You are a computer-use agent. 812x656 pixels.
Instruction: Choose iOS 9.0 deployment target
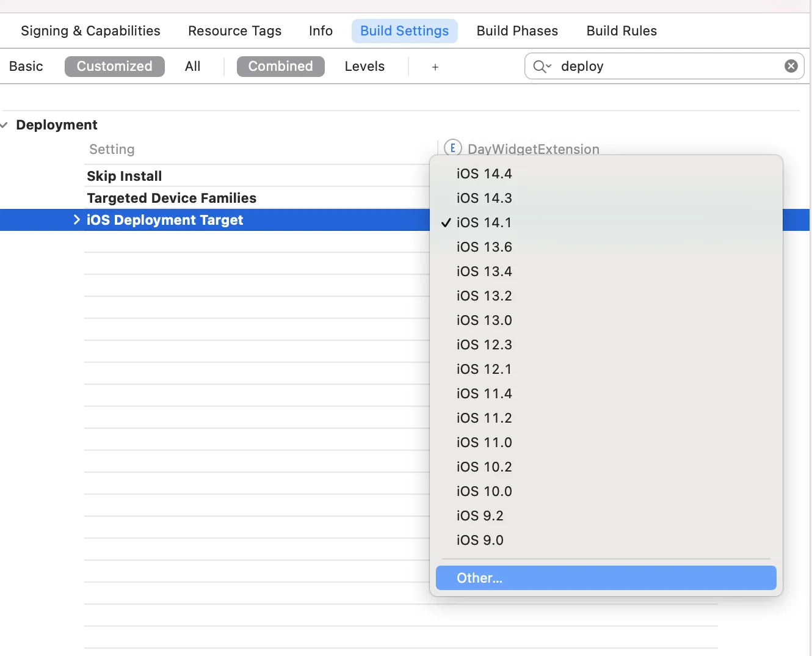coord(606,541)
